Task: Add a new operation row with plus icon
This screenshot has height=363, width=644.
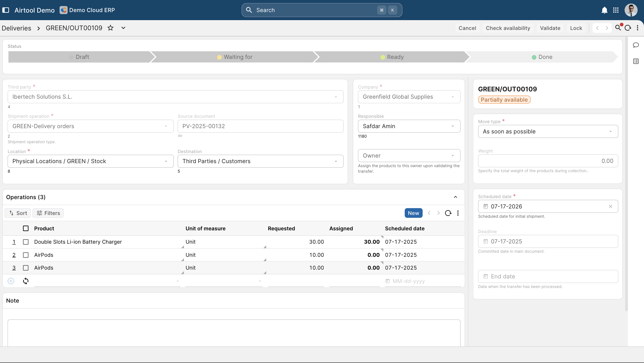Action: [x=11, y=281]
